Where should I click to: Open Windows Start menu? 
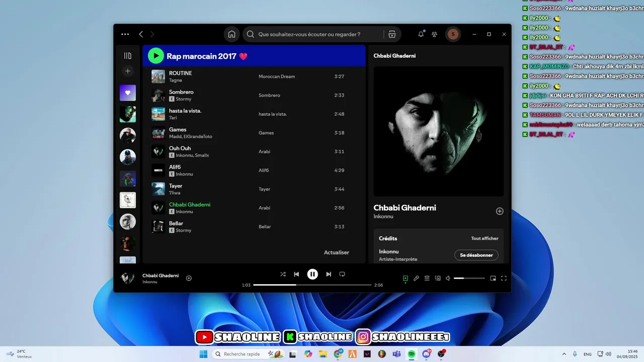(x=203, y=354)
